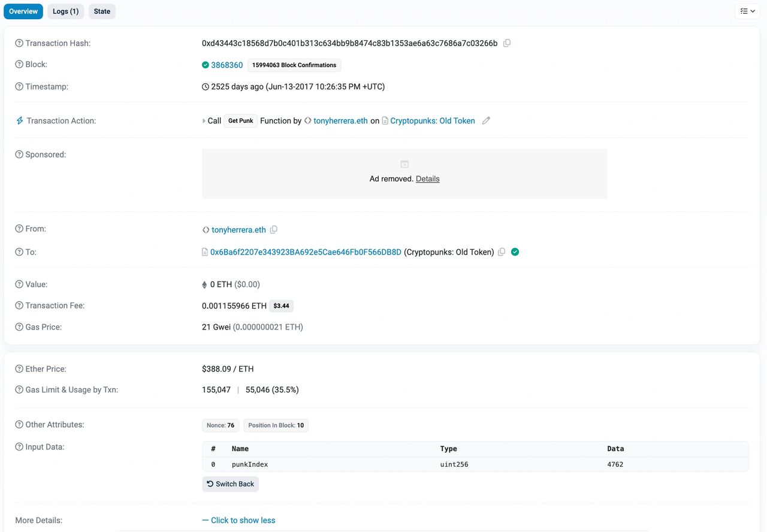Click the 155,047 gas limit value
This screenshot has width=767, height=532.
(216, 390)
